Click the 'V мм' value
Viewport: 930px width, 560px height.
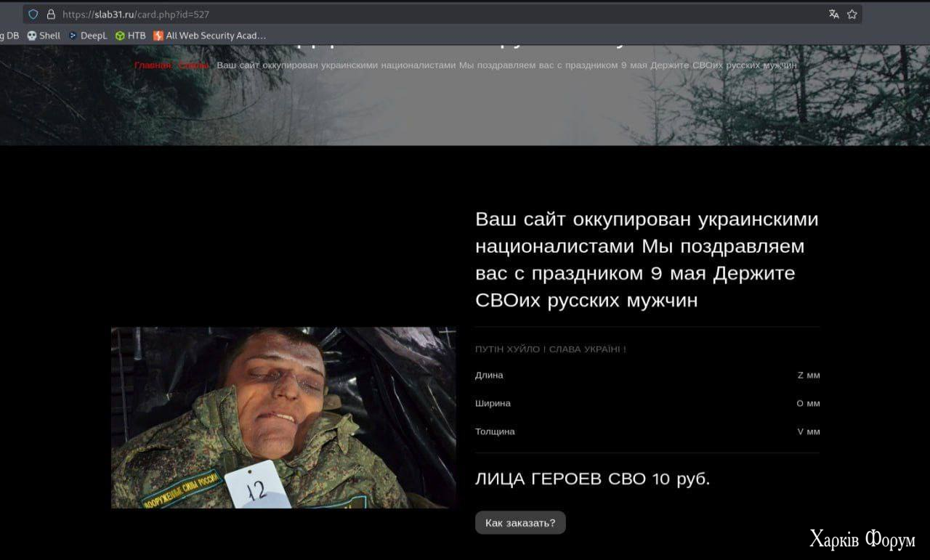tap(809, 431)
